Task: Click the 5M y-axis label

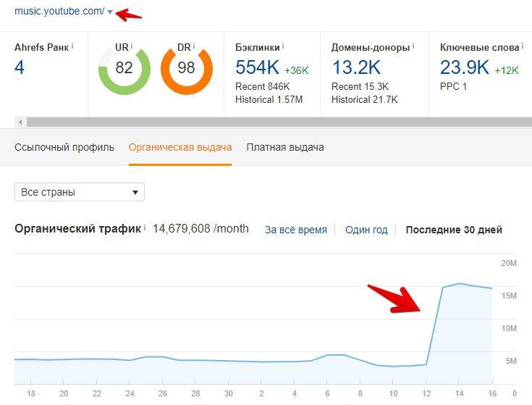Action: 511,361
